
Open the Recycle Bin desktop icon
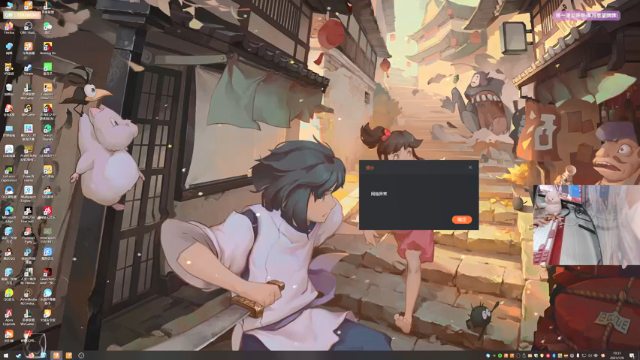click(9, 89)
